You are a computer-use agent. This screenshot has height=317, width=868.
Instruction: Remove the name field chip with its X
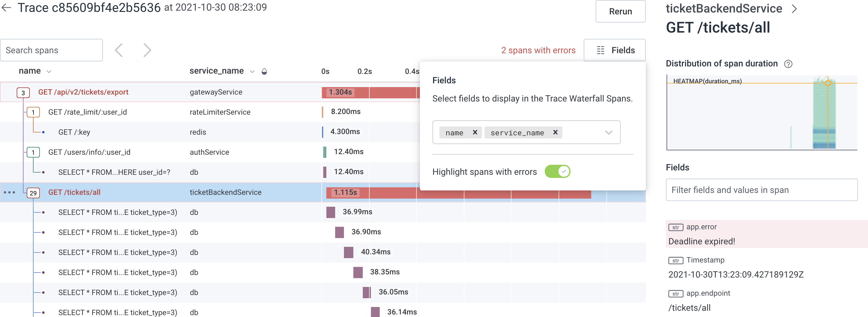(x=475, y=132)
